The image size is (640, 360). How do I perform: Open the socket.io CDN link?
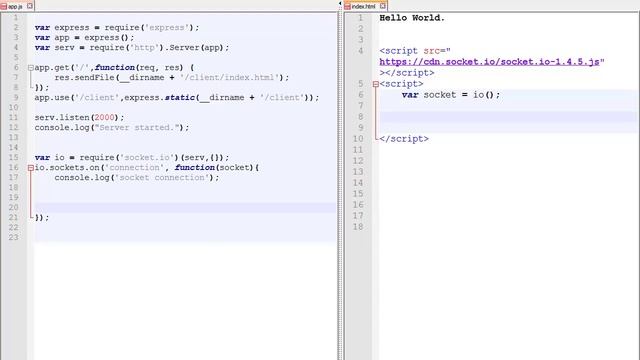489,62
